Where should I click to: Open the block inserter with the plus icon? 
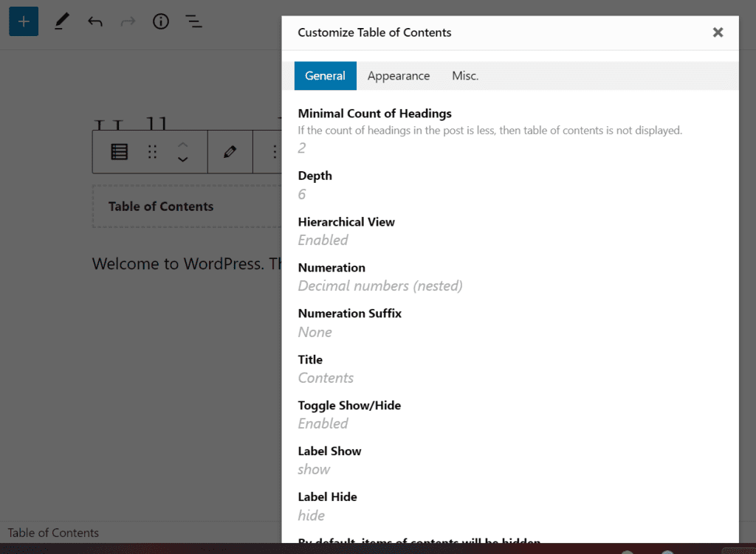pyautogui.click(x=23, y=21)
